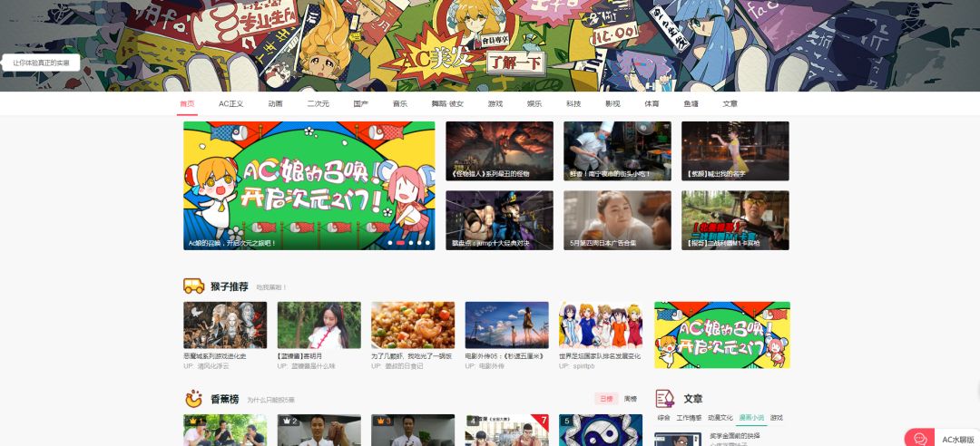Open the 二战利器M1卡宾枪 video thumbnail

pos(735,220)
